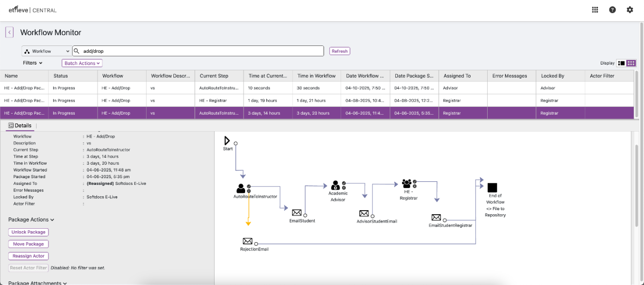Expand the Package Attachments section
The width and height of the screenshot is (644, 285).
(x=38, y=282)
